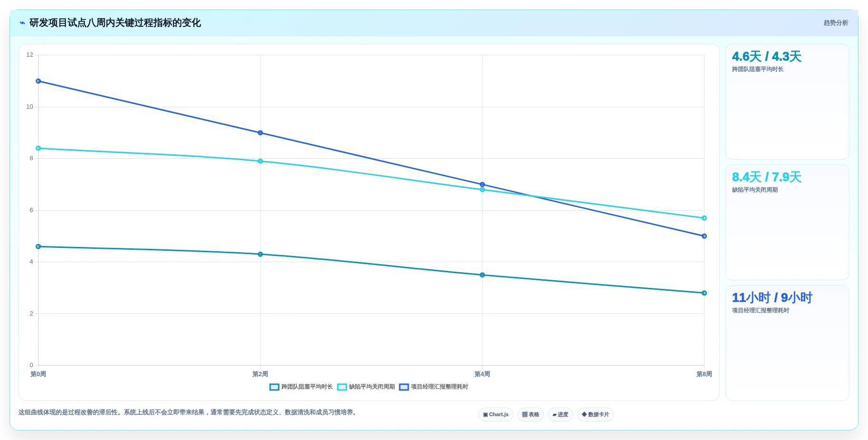
Task: Click the 缺陷平均关闭周期 card caption
Action: [x=755, y=190]
